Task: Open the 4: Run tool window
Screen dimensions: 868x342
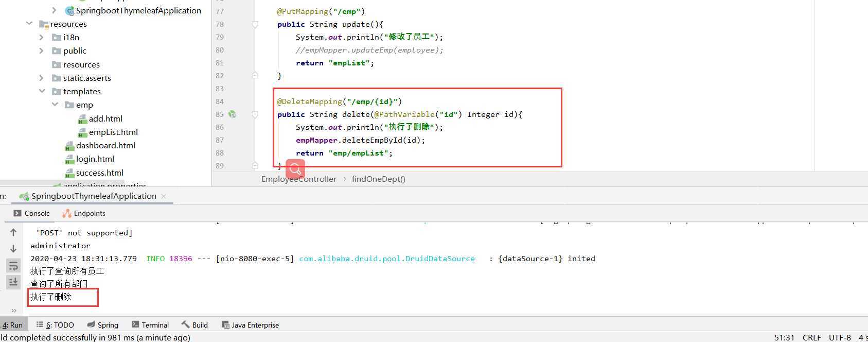Action: click(x=12, y=325)
